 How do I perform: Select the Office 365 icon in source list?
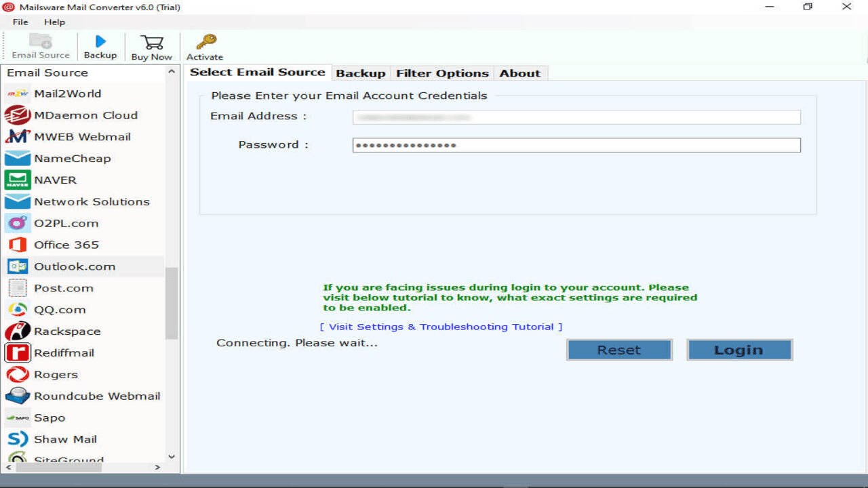(x=17, y=245)
